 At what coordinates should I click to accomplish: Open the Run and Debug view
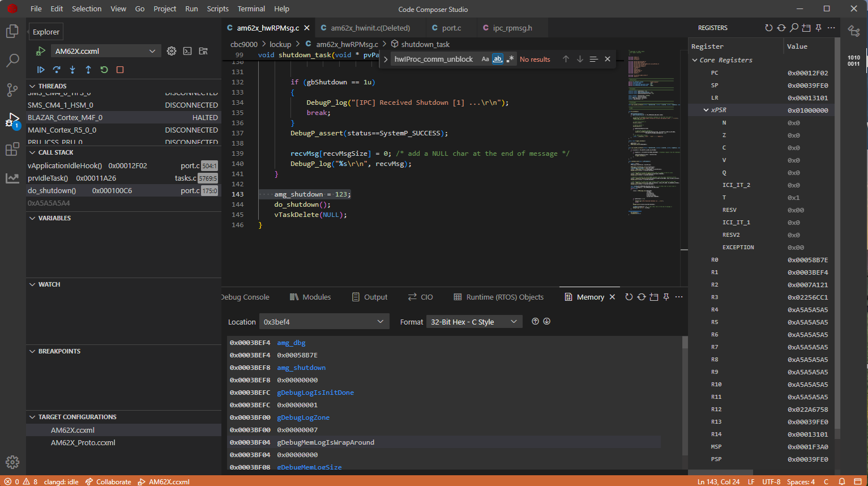pos(12,120)
